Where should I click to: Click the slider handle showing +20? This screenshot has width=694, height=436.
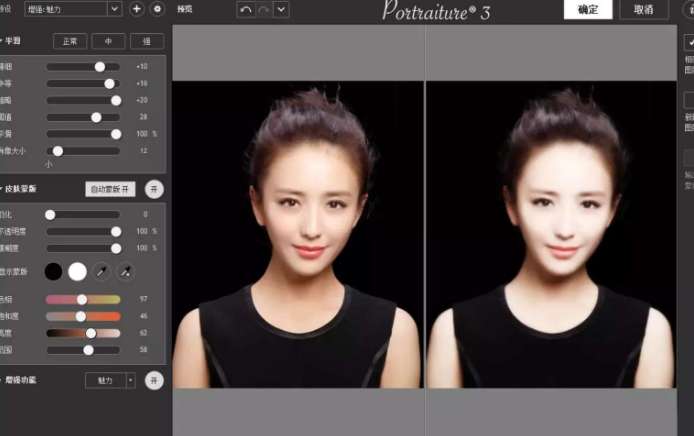116,100
